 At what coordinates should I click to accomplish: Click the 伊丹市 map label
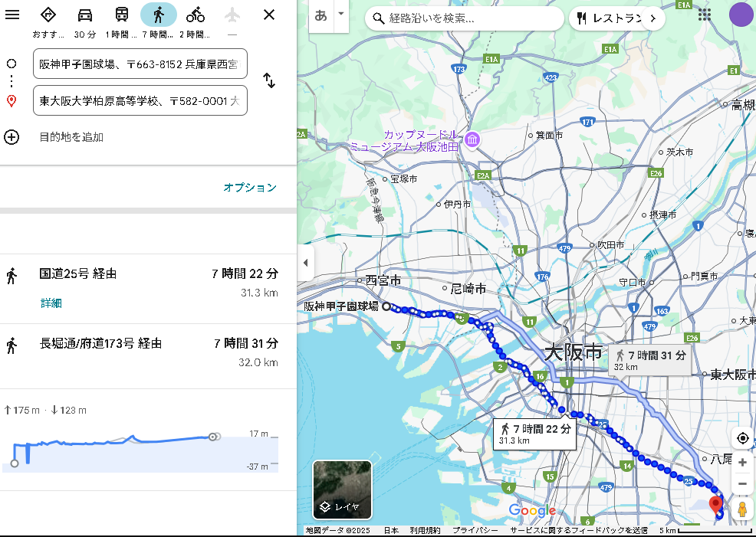coord(457,205)
